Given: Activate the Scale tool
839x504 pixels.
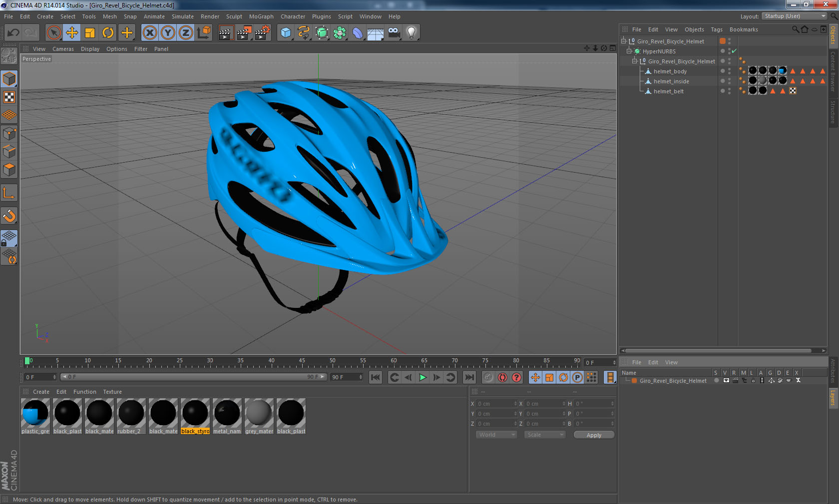Looking at the screenshot, I should [x=90, y=33].
